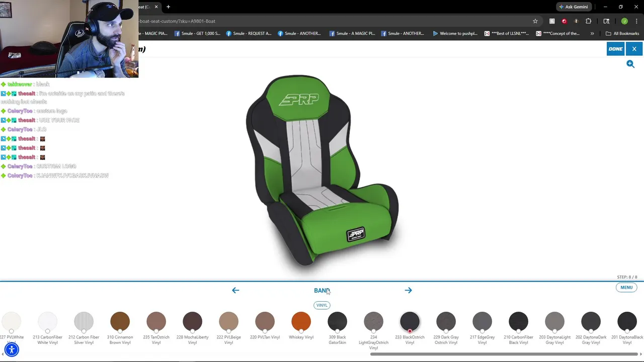
Task: Open Chrome three-dot menu
Action: coord(636,21)
